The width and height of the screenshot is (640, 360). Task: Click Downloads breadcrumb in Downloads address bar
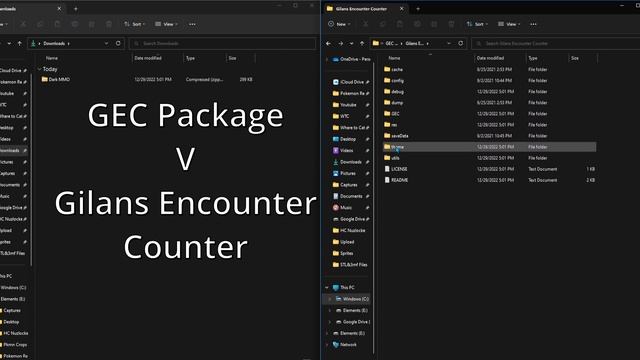(54, 43)
